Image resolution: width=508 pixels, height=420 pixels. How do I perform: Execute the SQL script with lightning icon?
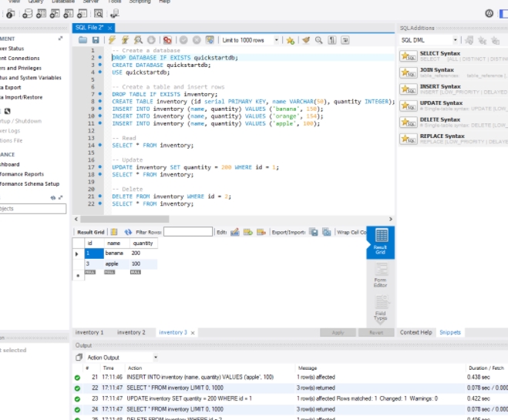[113, 40]
